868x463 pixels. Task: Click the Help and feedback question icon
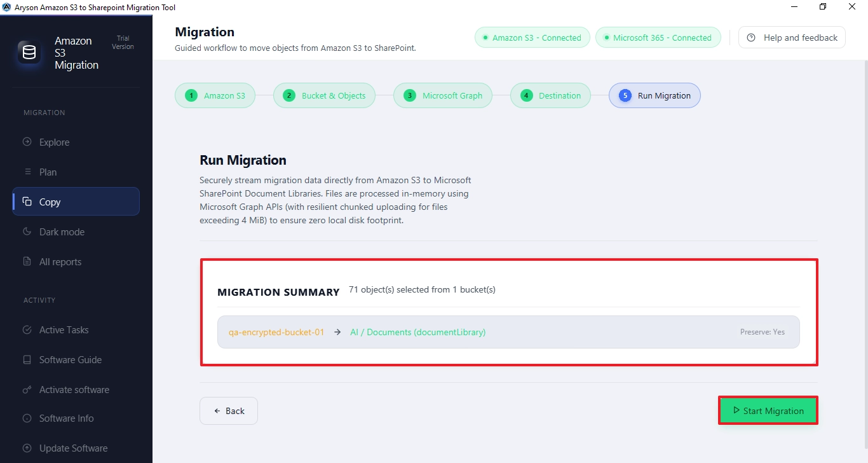[751, 38]
